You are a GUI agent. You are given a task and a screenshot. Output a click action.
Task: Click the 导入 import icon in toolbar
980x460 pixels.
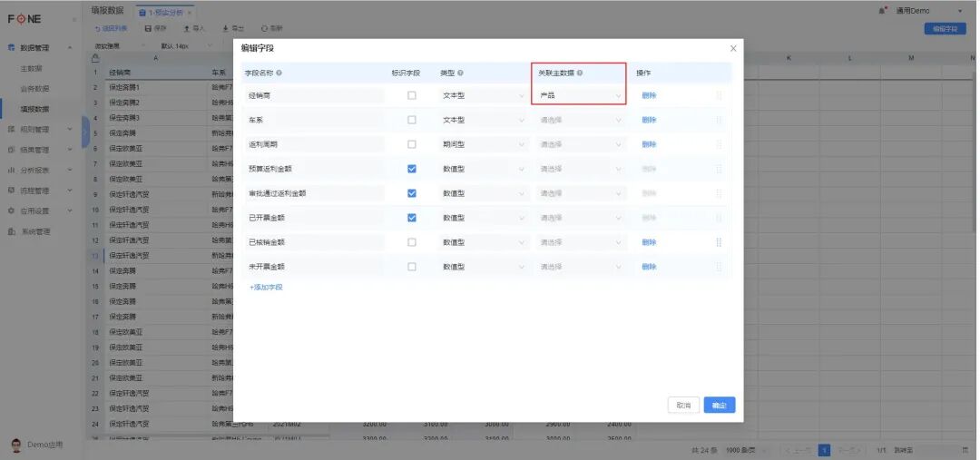point(186,29)
